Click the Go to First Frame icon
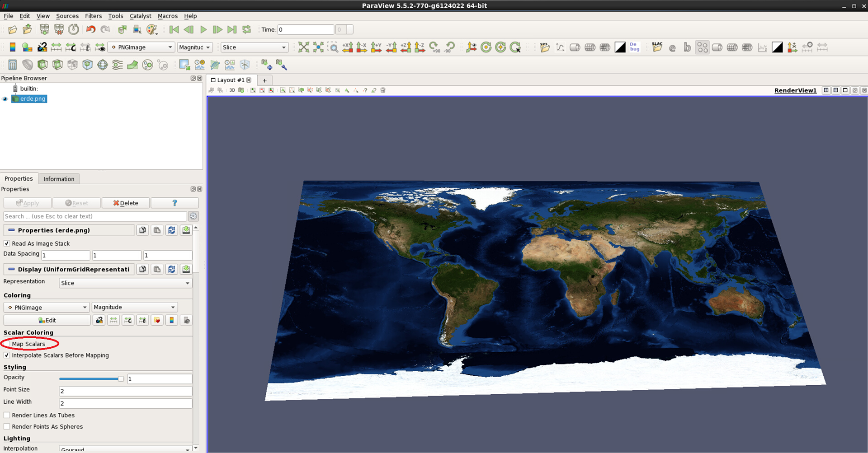This screenshot has width=868, height=453. click(174, 30)
